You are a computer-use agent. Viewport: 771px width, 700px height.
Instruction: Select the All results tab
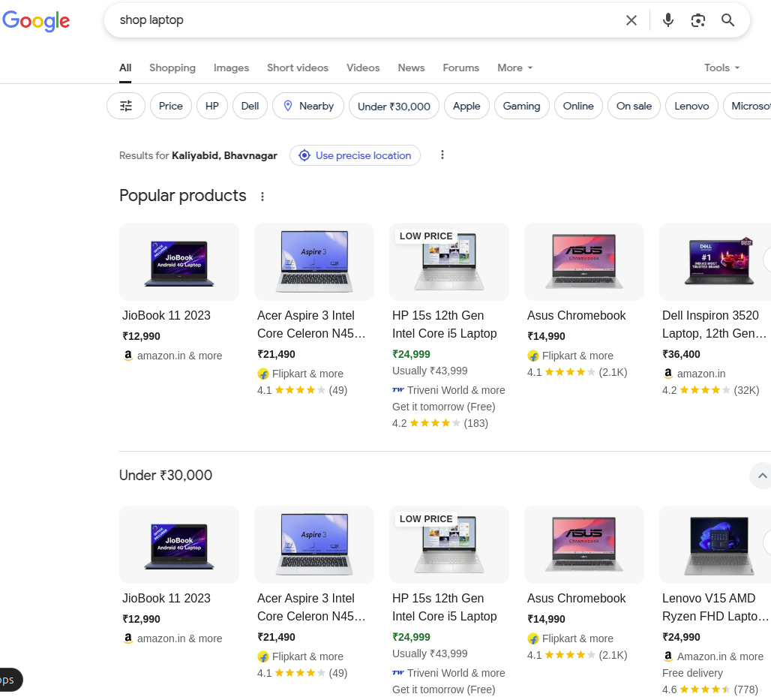[x=125, y=68]
